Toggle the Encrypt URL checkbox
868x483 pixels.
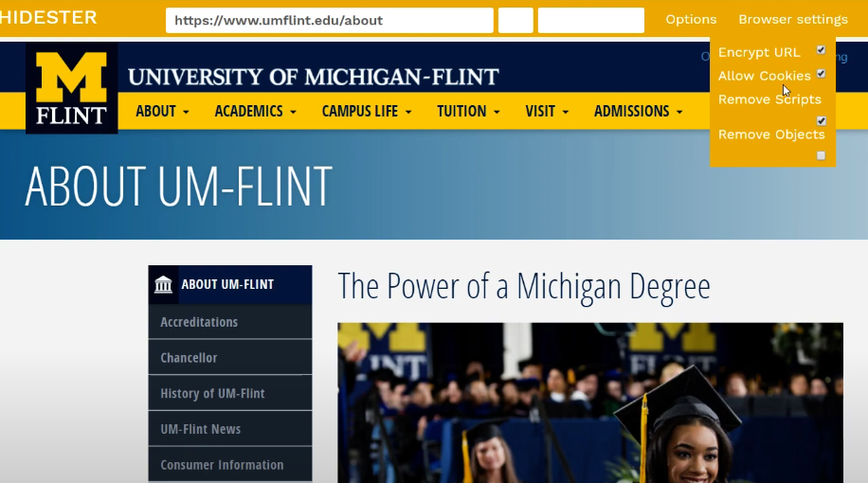click(821, 50)
